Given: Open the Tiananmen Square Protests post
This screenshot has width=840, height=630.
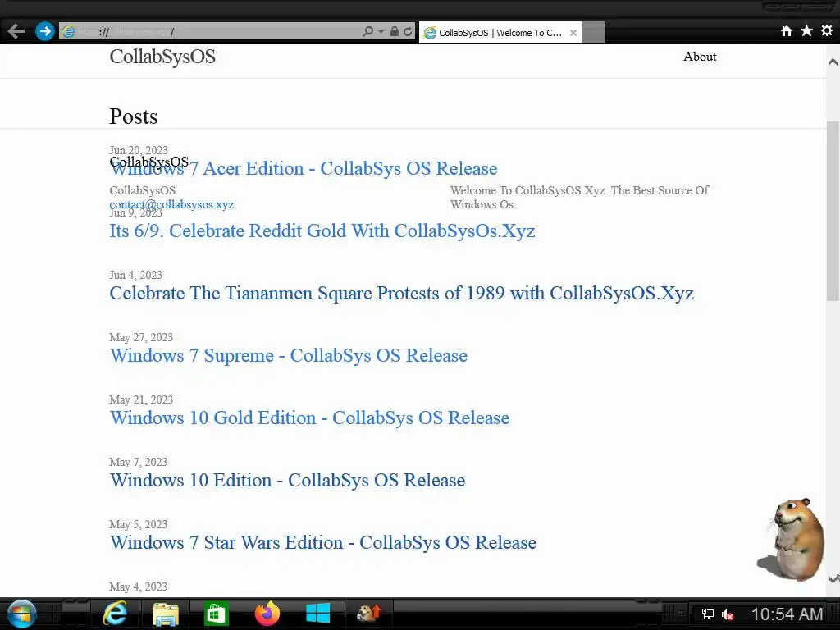Looking at the screenshot, I should pos(401,294).
